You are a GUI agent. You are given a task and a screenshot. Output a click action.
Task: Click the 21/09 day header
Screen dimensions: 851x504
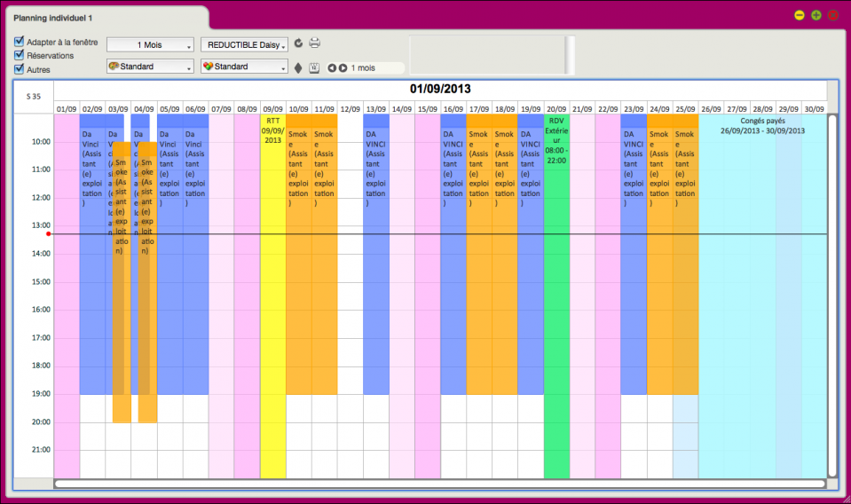[582, 109]
